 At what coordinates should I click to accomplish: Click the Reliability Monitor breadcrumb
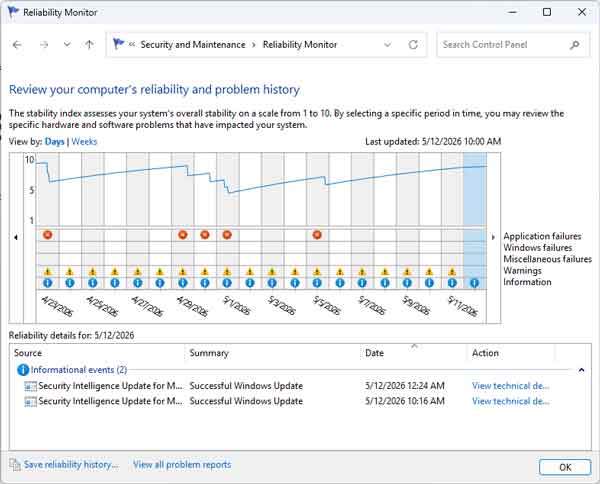tap(300, 45)
